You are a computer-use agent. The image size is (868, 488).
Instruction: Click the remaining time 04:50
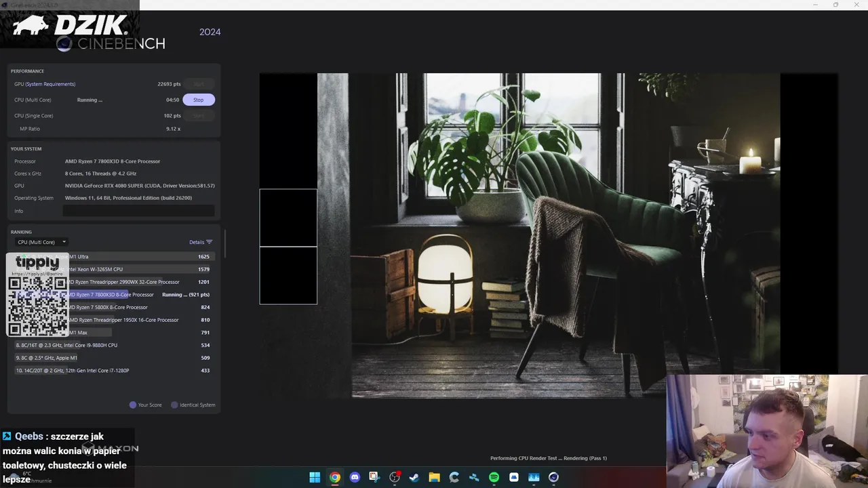(x=173, y=100)
